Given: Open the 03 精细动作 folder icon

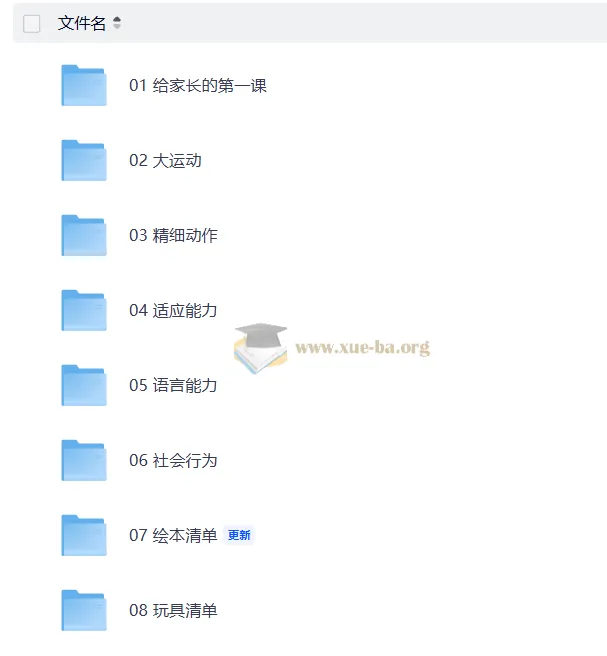Looking at the screenshot, I should coord(84,235).
